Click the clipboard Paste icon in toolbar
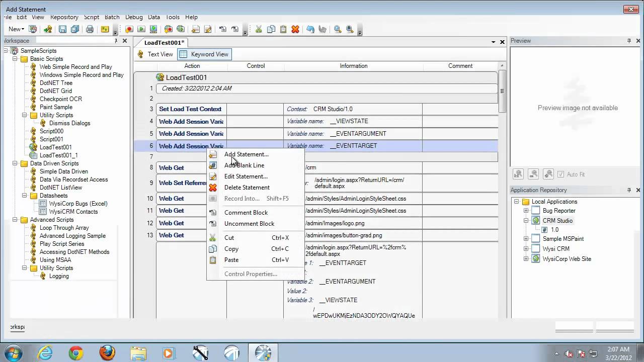The height and width of the screenshot is (362, 644). coord(283,29)
